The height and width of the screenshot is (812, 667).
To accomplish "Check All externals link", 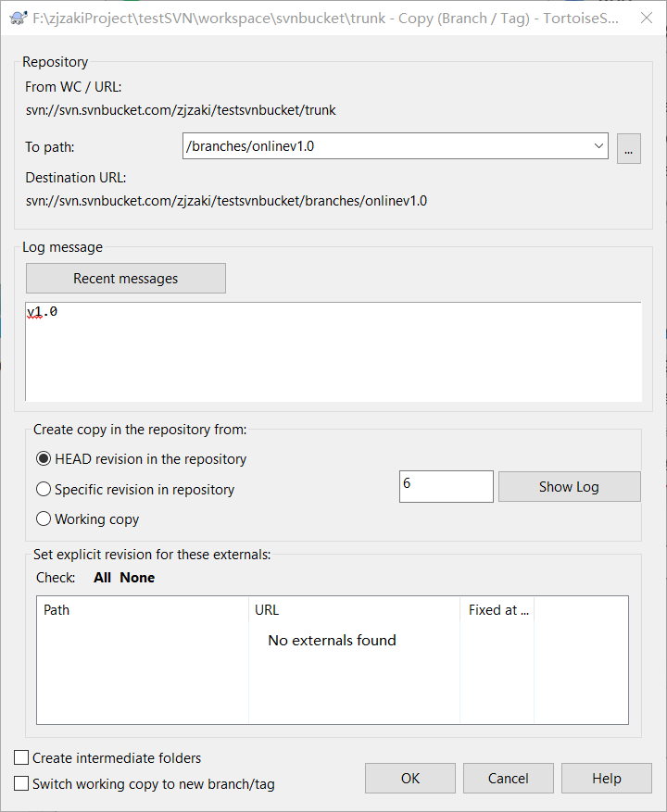I will (x=102, y=577).
